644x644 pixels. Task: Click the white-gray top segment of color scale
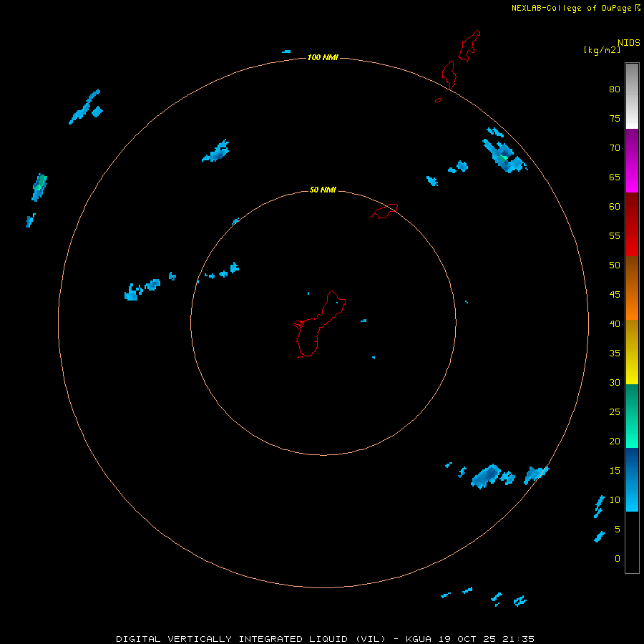[x=632, y=96]
